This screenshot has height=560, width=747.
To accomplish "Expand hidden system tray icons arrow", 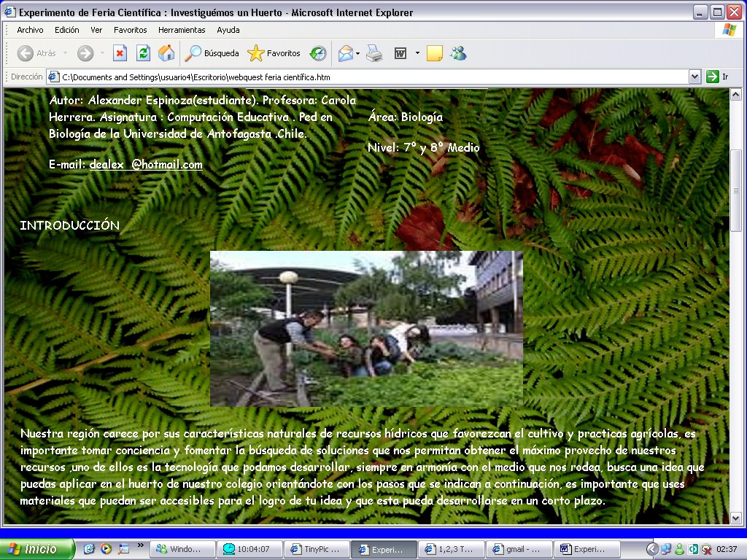I will click(x=651, y=549).
